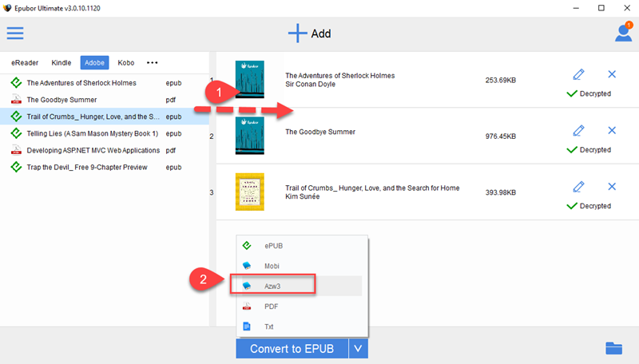Select Trap the Devil_ Free 9-Chapter Preview
Image resolution: width=639 pixels, height=364 pixels.
105,167
